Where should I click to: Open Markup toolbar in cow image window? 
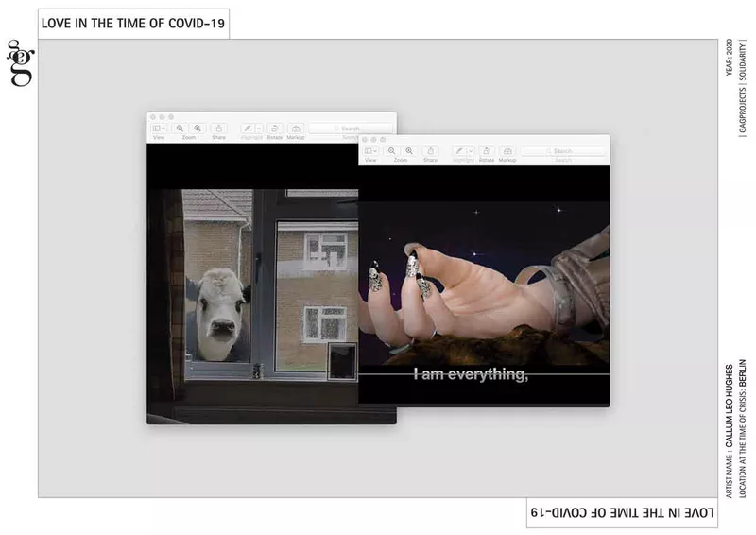pos(296,128)
